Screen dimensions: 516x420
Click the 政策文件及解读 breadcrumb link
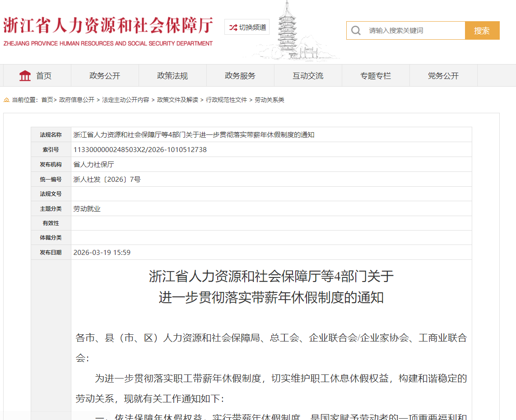(177, 100)
